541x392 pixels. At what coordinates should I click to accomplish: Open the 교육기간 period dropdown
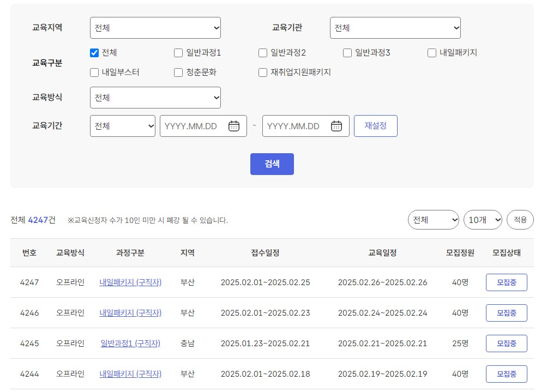(x=122, y=126)
